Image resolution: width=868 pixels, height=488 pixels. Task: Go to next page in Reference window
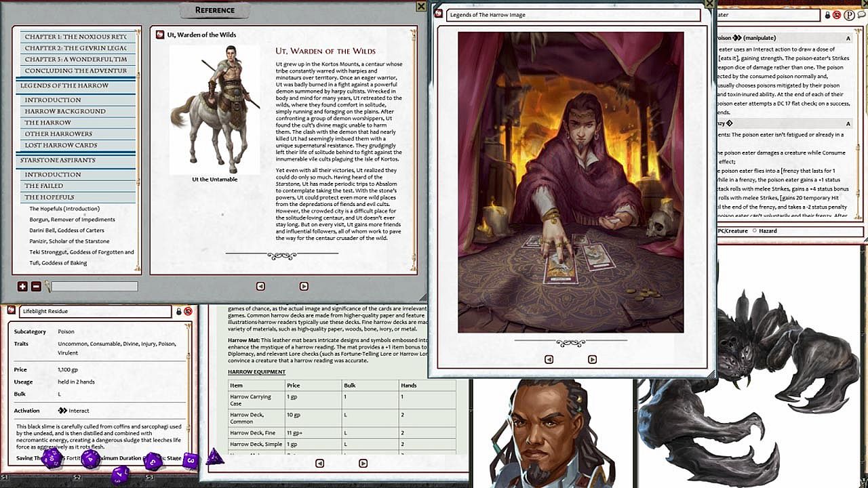pyautogui.click(x=304, y=286)
